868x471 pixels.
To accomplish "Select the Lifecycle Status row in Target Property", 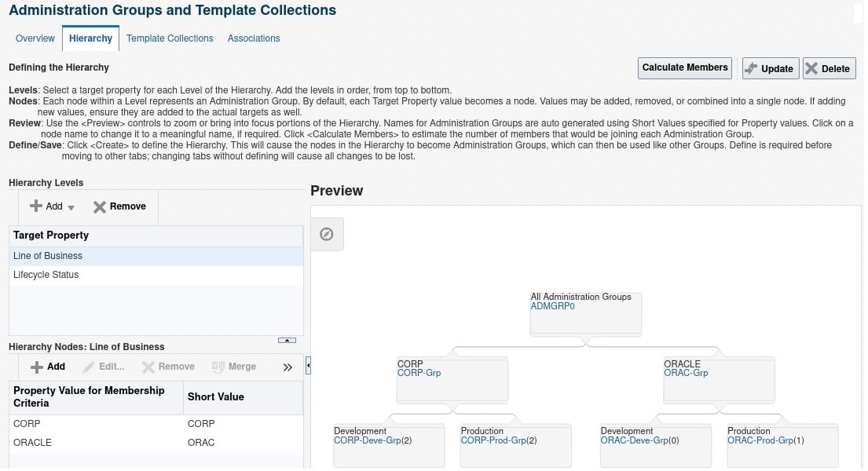I will [x=47, y=274].
